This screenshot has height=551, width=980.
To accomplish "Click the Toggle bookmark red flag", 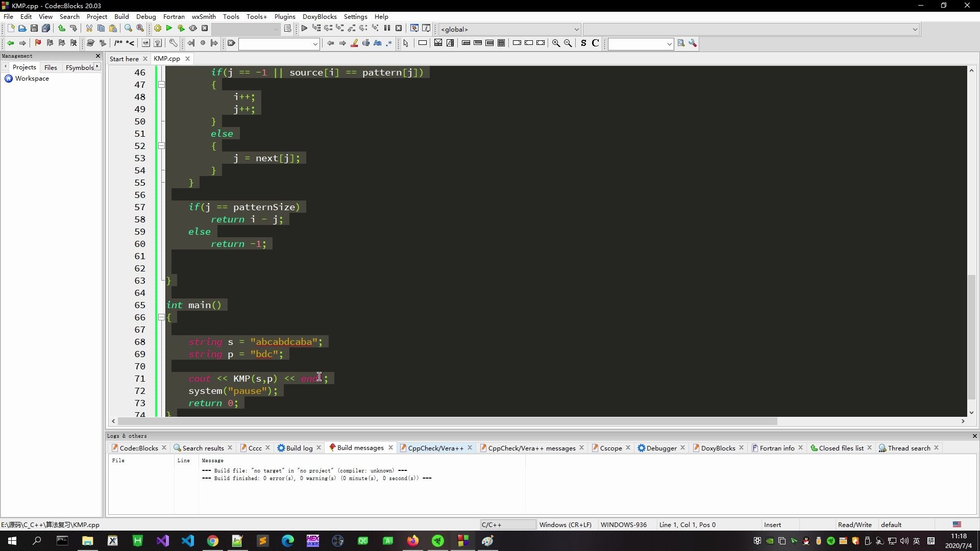I will coord(38,43).
